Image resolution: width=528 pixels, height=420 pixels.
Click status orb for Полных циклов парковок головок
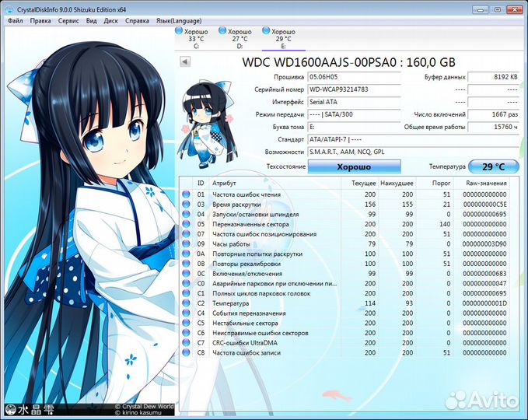coord(186,293)
